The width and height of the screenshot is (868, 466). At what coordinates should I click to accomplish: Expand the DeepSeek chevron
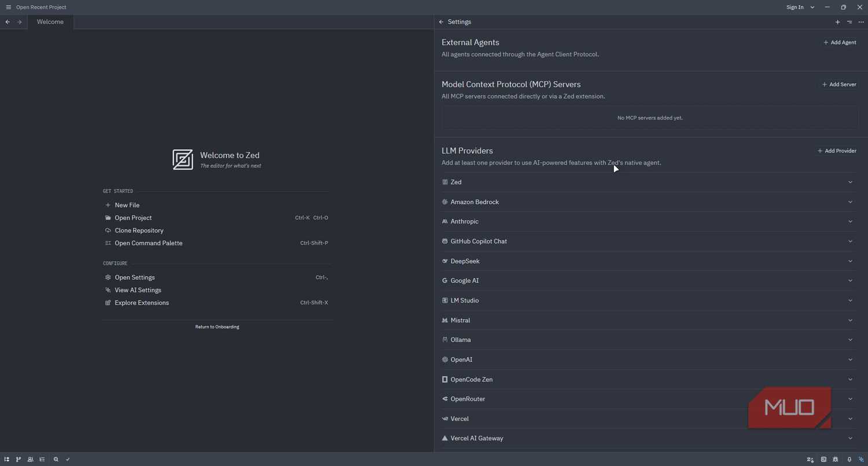(x=850, y=261)
